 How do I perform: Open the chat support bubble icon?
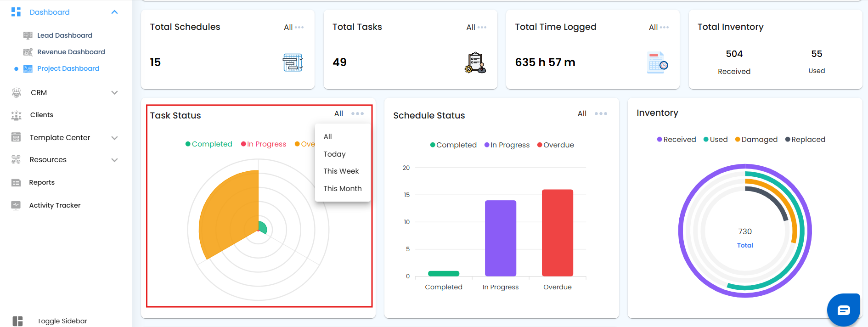click(x=844, y=310)
